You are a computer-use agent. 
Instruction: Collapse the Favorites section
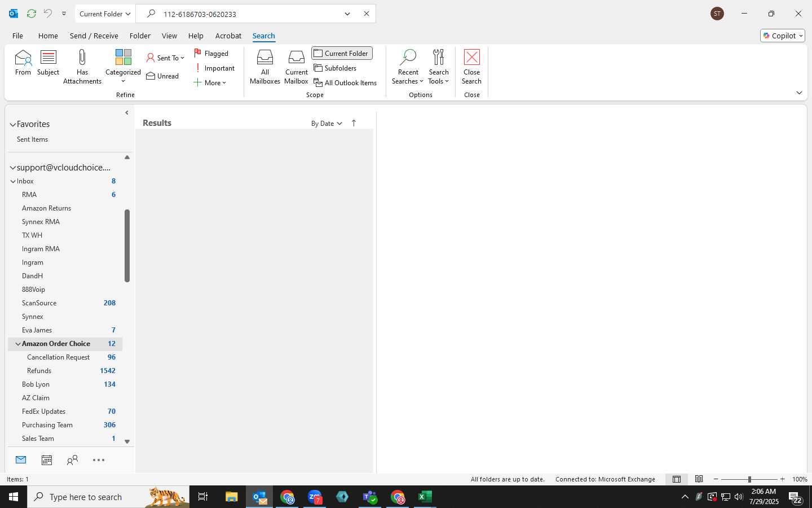tap(12, 124)
